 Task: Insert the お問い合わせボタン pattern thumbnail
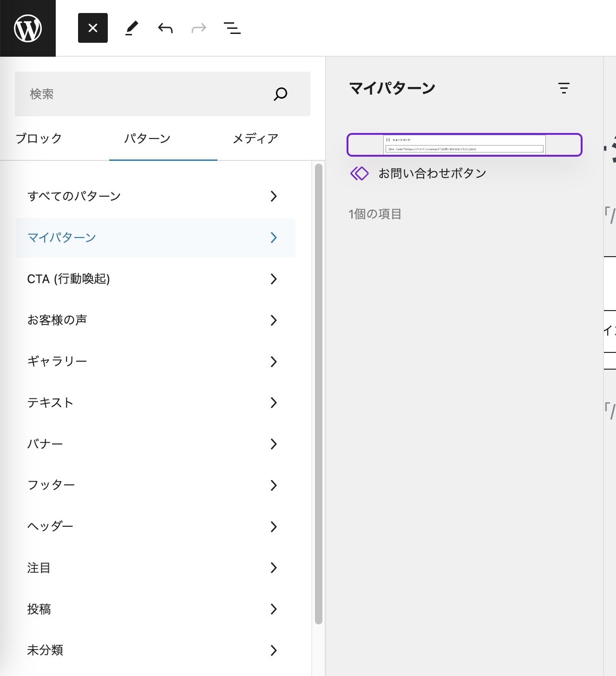pos(464,145)
